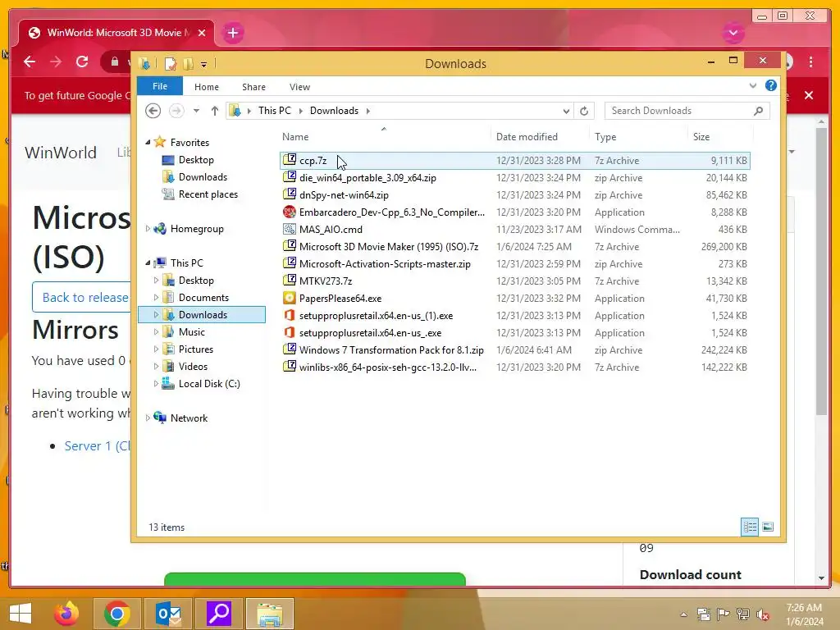Collapse the Favorites tree section

pos(148,143)
